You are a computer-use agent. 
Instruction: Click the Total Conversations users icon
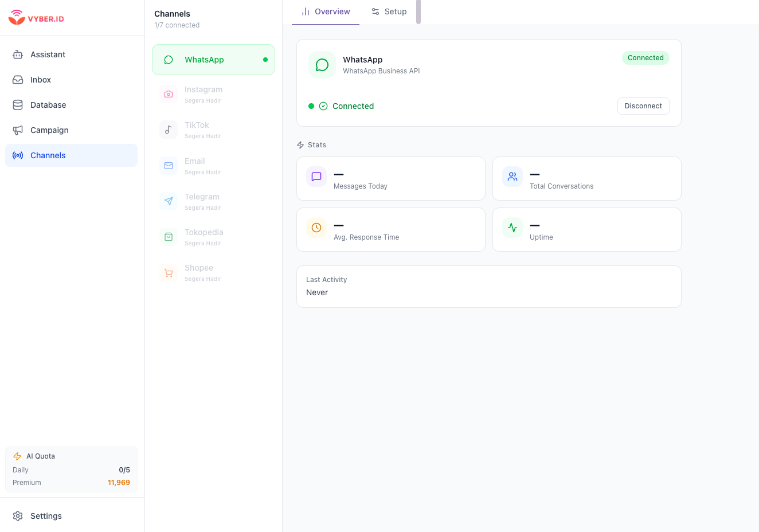512,177
